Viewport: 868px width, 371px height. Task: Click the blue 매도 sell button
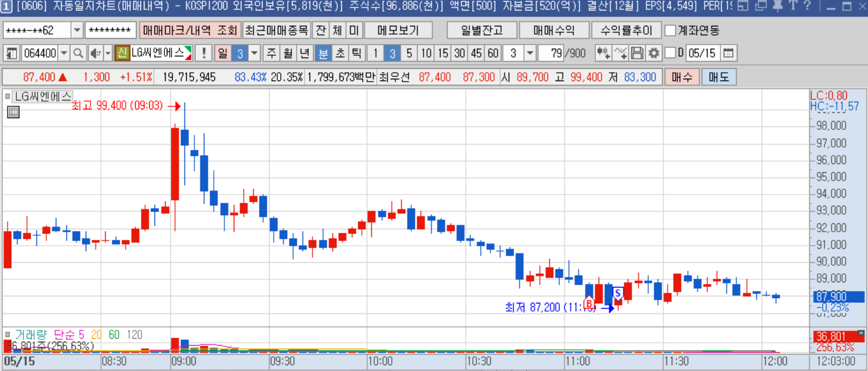[x=719, y=77]
